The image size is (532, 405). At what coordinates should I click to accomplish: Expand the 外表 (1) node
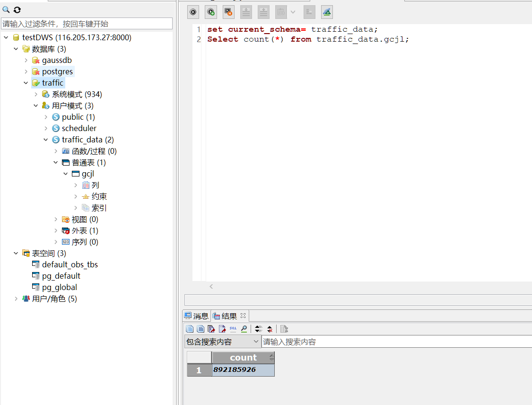point(56,230)
